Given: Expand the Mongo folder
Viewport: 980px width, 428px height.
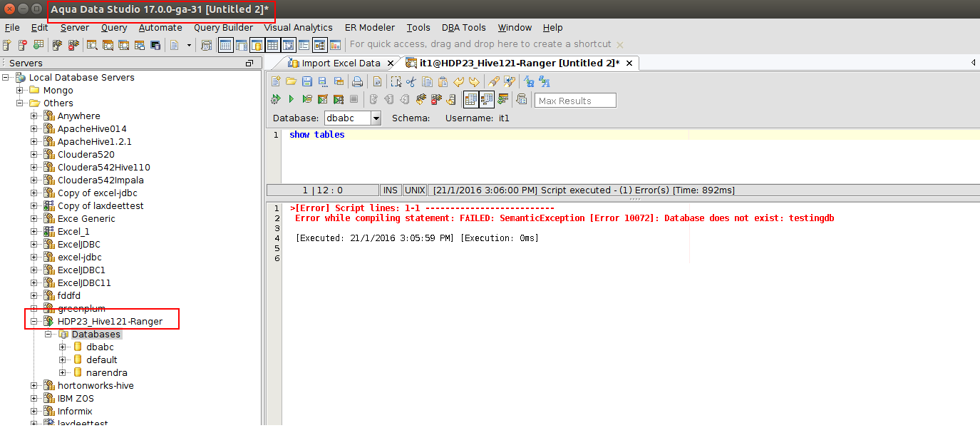Looking at the screenshot, I should pyautogui.click(x=20, y=90).
